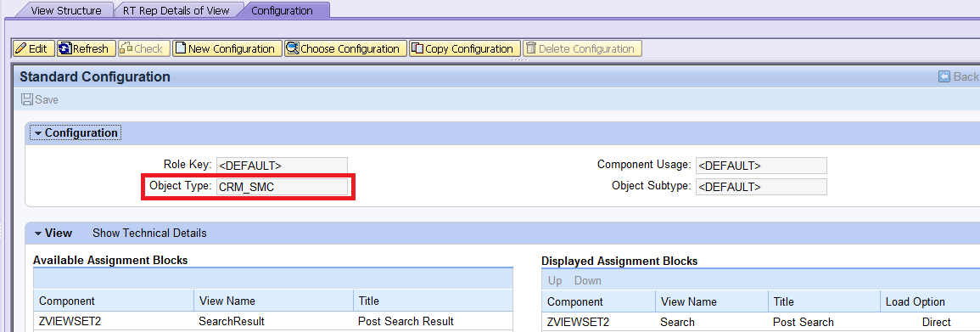Click the Edit button with pencil icon

point(34,48)
